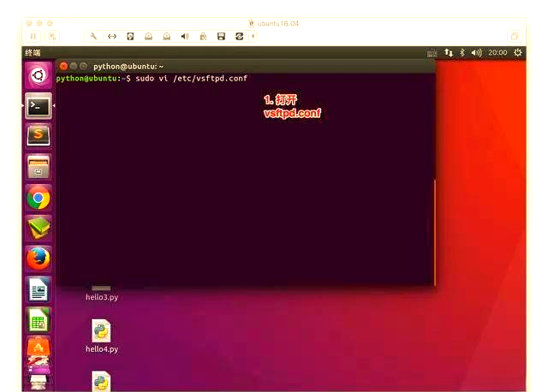Minimize the python@ubuntu terminal window
The width and height of the screenshot is (548, 392).
tap(74, 66)
